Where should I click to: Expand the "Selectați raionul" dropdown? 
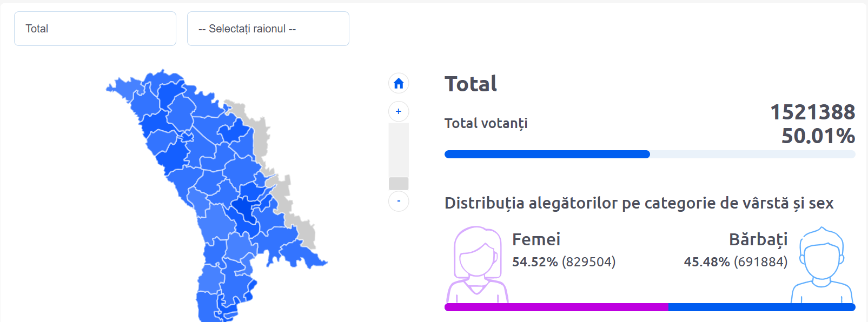click(x=268, y=29)
